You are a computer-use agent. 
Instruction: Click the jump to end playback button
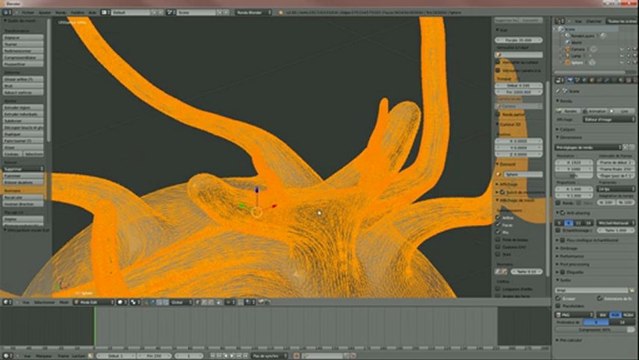(246, 356)
